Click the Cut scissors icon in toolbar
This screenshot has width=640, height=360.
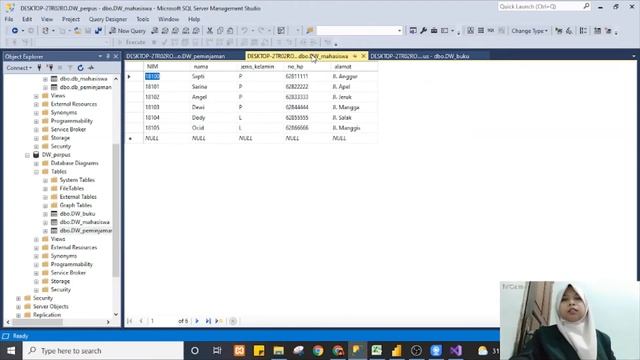210,31
